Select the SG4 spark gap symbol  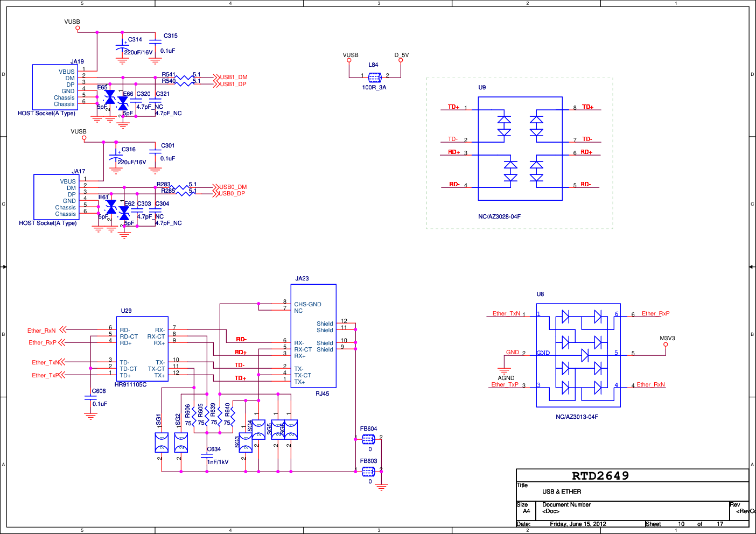[258, 430]
